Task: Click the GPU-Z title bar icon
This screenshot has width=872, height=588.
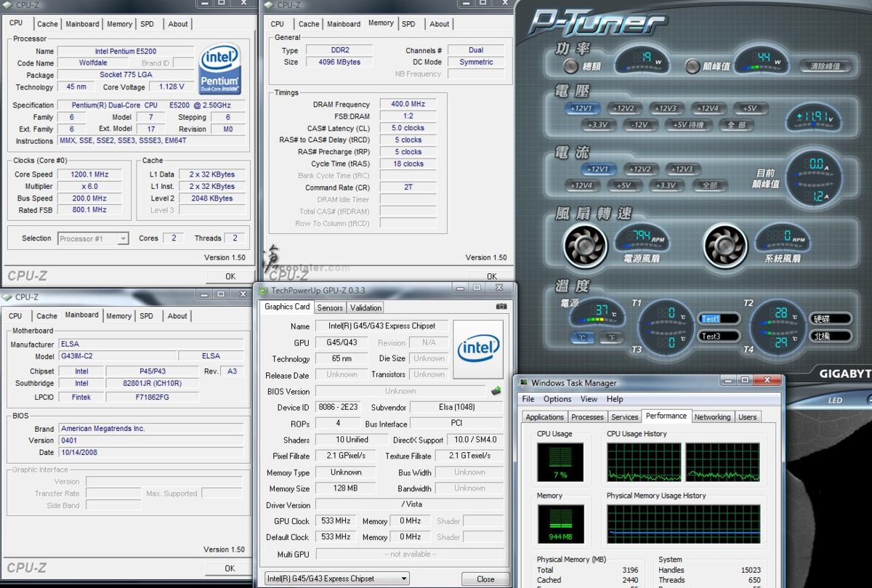Action: (x=264, y=290)
